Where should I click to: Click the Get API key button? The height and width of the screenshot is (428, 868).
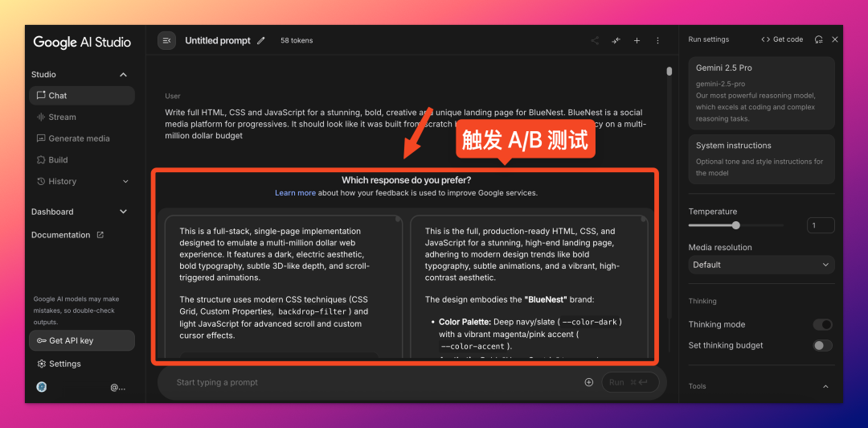point(82,340)
